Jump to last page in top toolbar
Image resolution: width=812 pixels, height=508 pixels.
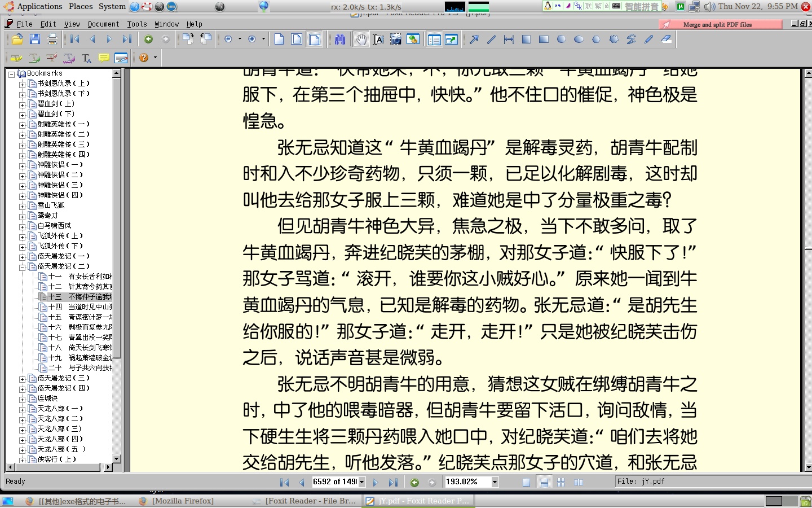point(127,39)
